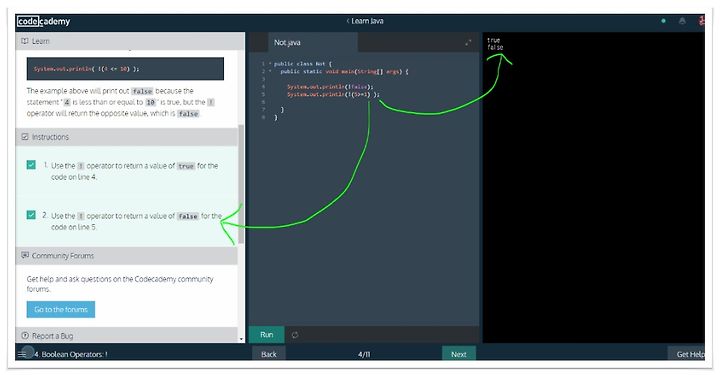The image size is (720, 375).
Task: Click the Community Forums chat icon
Action: (x=25, y=255)
